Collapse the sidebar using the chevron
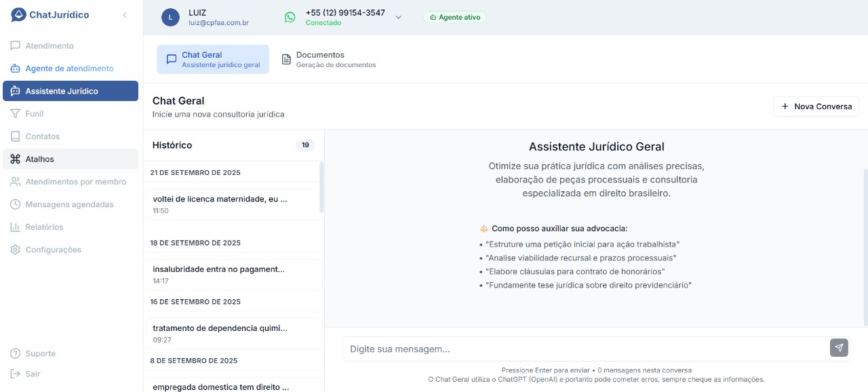The width and height of the screenshot is (868, 392). [x=125, y=14]
